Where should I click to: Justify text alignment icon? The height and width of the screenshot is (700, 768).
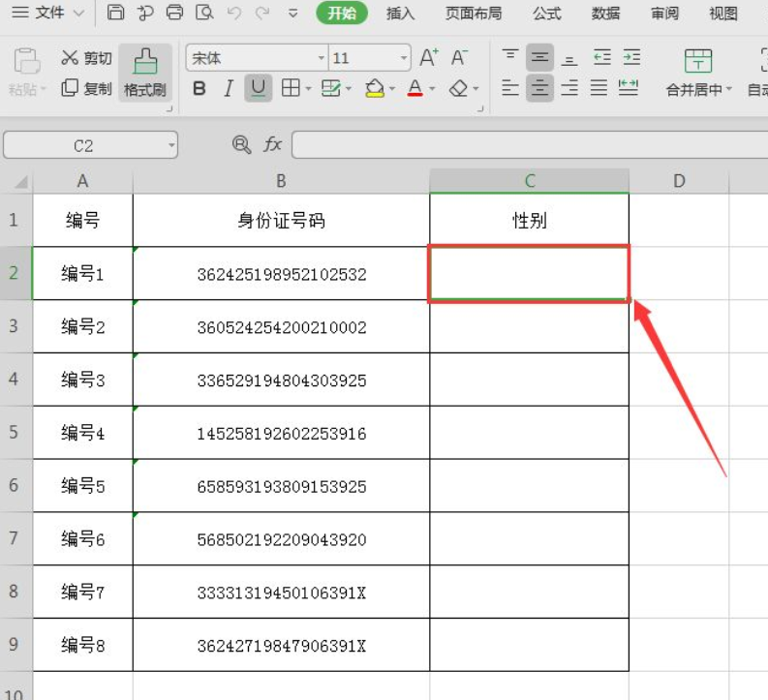[x=599, y=88]
